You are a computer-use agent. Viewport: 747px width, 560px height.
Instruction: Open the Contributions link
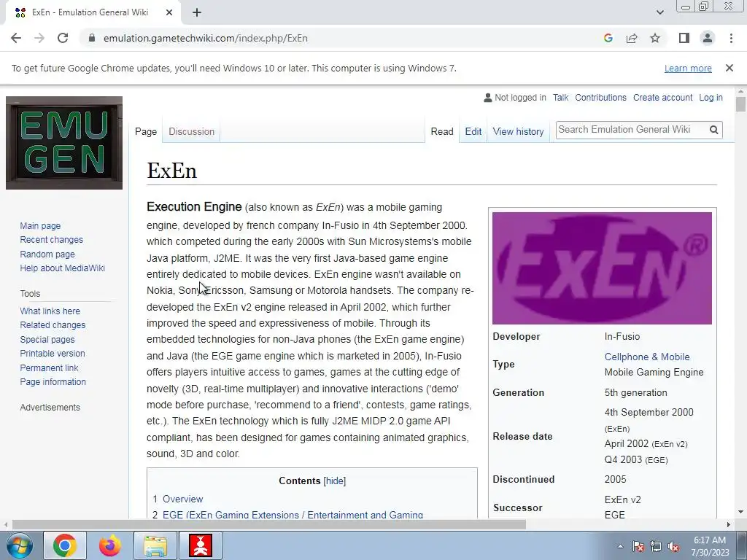(601, 98)
